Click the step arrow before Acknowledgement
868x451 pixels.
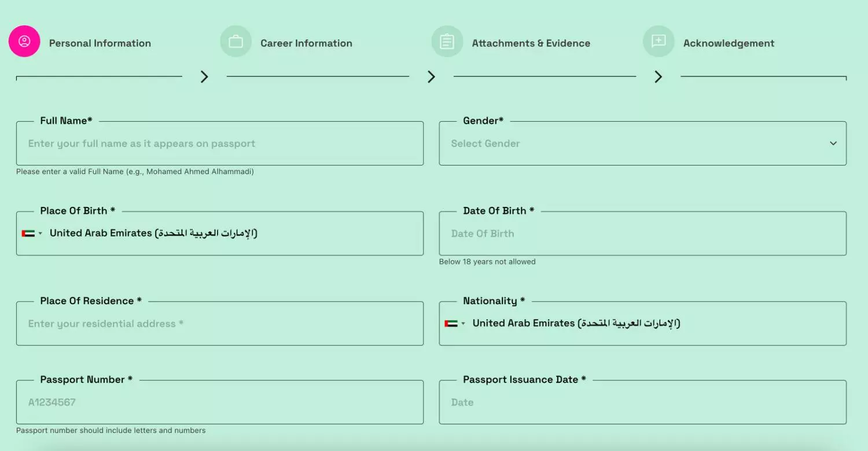point(658,77)
